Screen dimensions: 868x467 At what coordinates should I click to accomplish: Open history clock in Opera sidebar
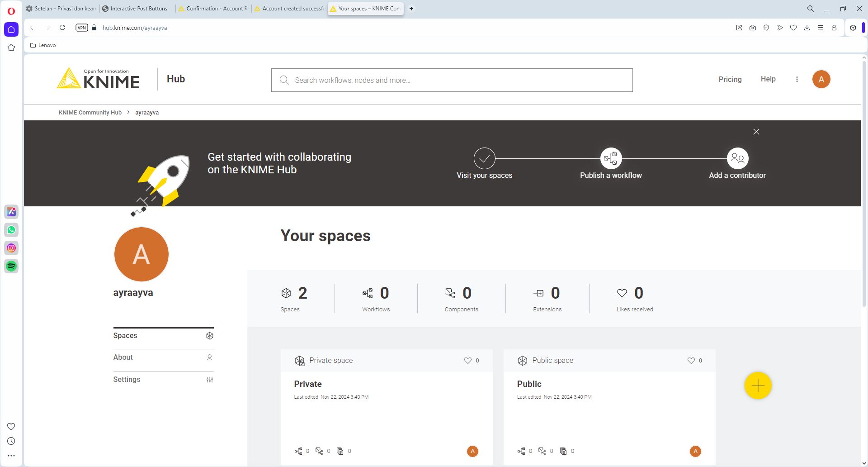tap(11, 441)
